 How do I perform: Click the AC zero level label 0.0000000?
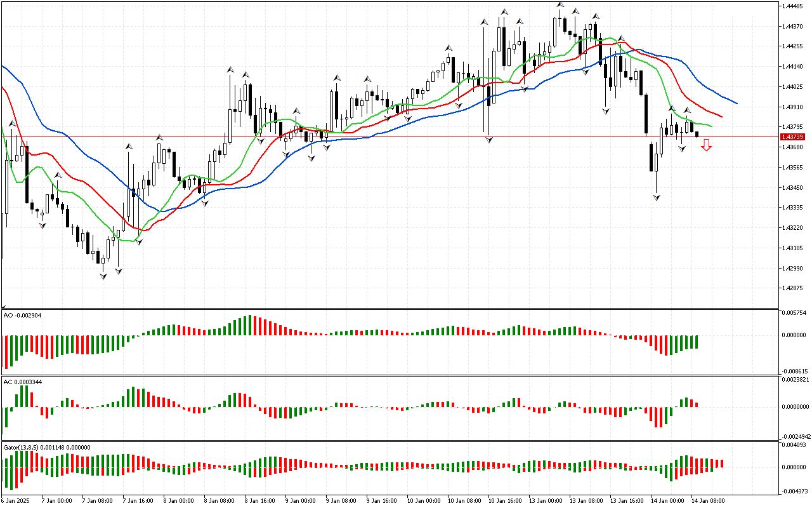pos(796,407)
